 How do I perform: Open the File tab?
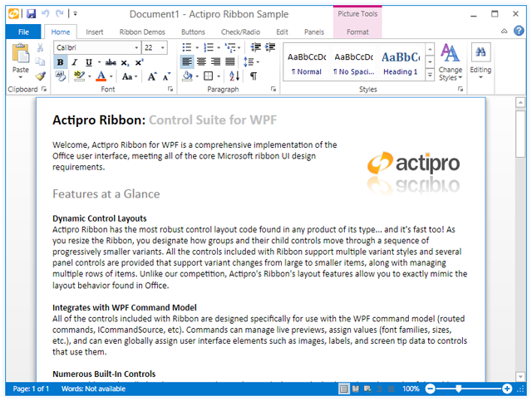click(23, 32)
